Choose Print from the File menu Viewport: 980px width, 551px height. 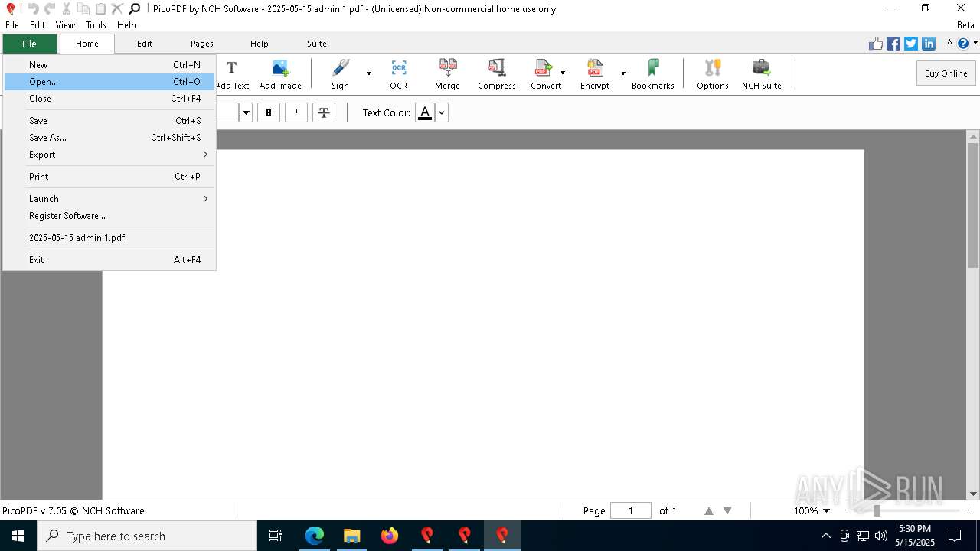[x=109, y=177]
